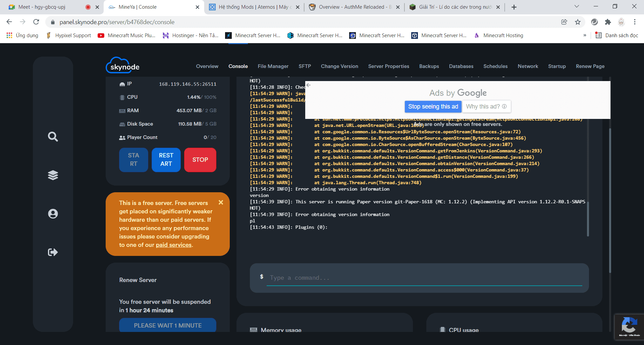Open Chrome tab search dropdown arrow
Viewport: 644px width, 345px height.
(577, 7)
